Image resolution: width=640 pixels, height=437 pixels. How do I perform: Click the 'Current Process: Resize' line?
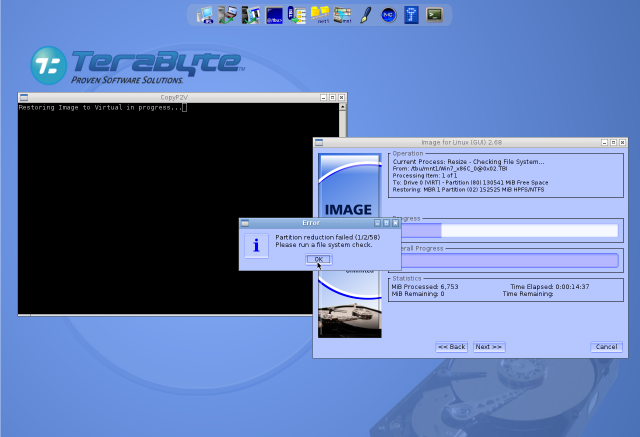point(468,162)
